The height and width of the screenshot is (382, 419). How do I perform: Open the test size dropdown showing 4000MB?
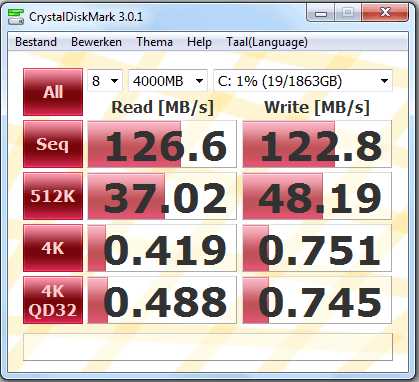168,81
